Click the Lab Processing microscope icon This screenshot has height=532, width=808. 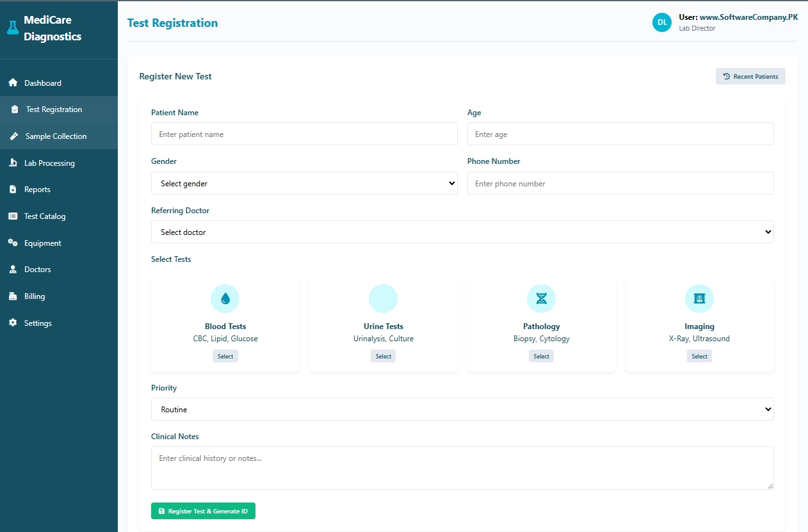[x=13, y=163]
